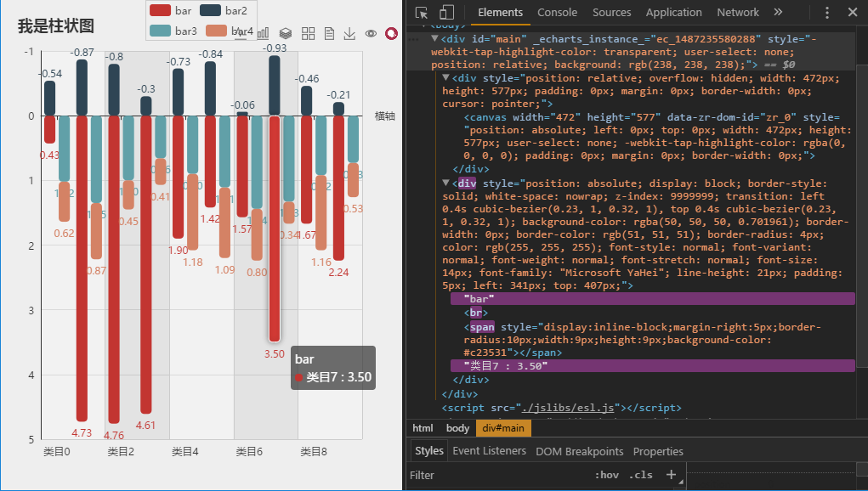This screenshot has height=491, width=868.
Task: Select the "bar" text node in DOM
Action: pyautogui.click(x=653, y=299)
